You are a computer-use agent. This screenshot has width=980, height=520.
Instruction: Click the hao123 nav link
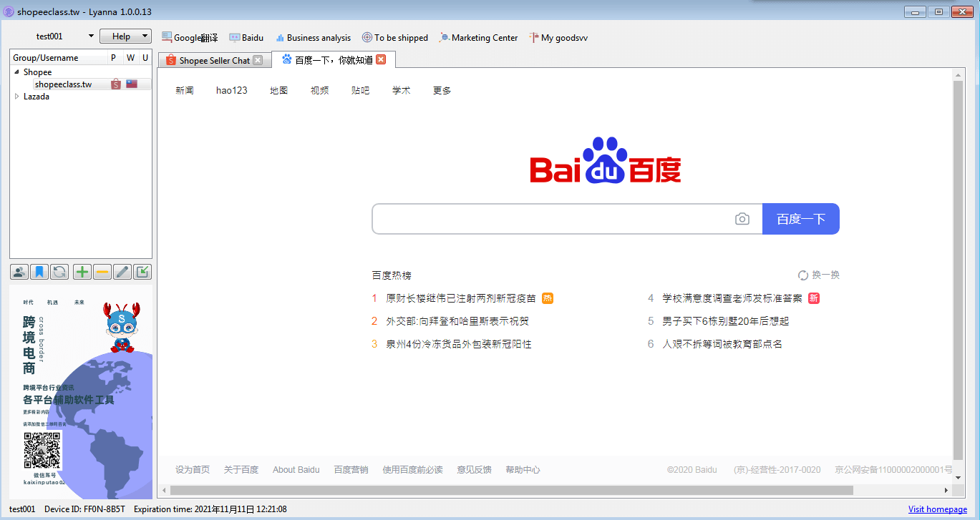232,91
